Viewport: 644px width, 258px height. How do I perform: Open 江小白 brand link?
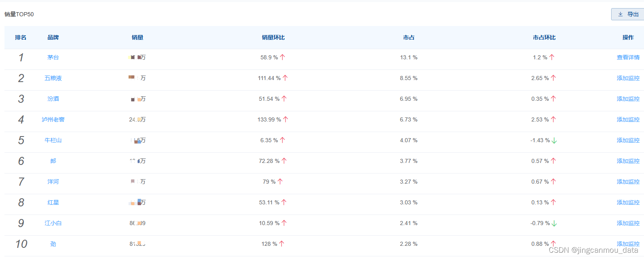point(53,223)
